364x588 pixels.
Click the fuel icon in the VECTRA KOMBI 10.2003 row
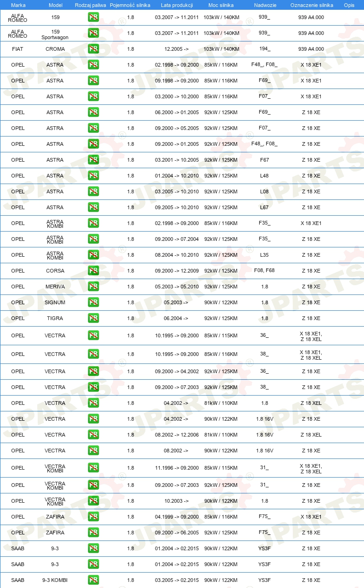point(93,501)
